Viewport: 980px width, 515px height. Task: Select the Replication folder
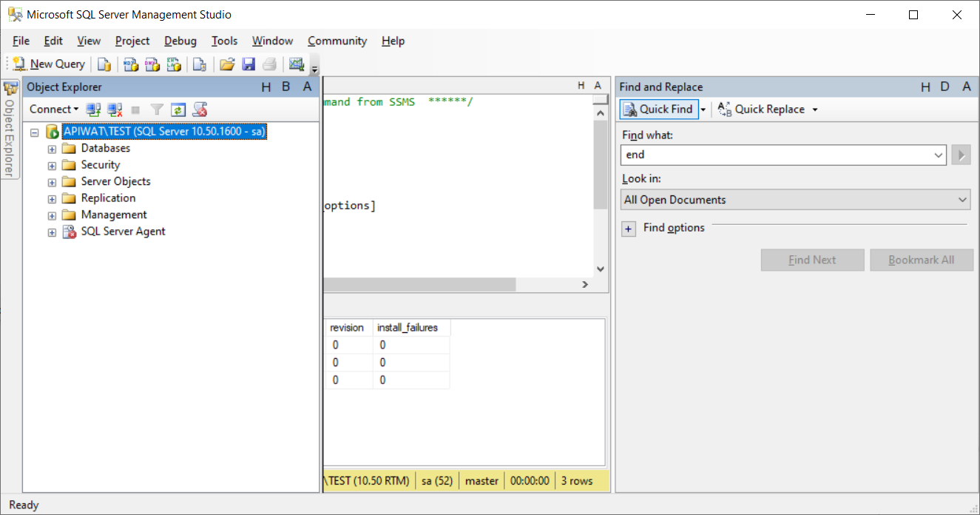point(108,198)
